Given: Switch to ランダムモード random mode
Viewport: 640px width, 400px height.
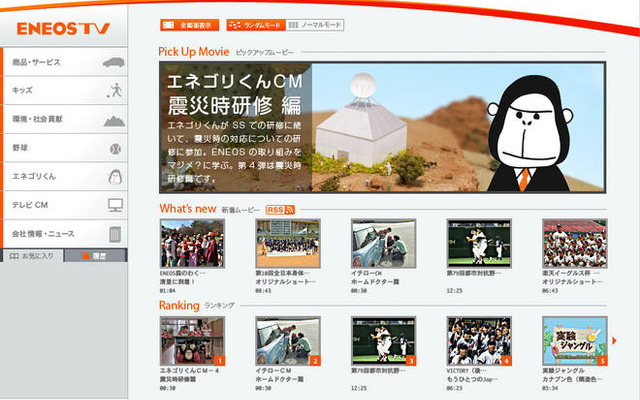Looking at the screenshot, I should [256, 25].
